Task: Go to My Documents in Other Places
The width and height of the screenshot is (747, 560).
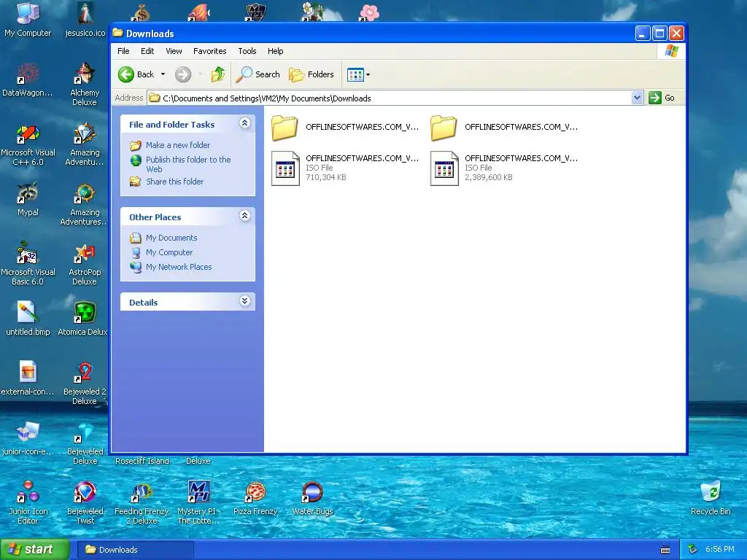Action: 171,238
